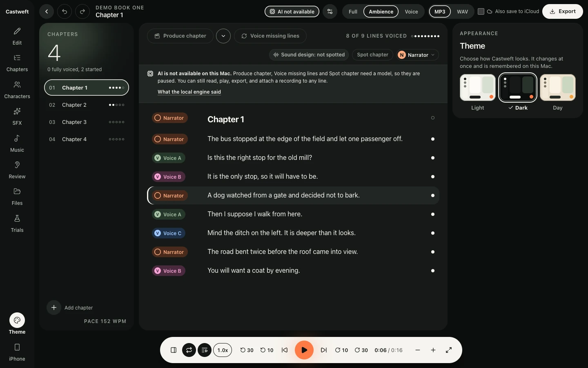Click the Export button
This screenshot has width=588, height=368.
click(x=563, y=11)
